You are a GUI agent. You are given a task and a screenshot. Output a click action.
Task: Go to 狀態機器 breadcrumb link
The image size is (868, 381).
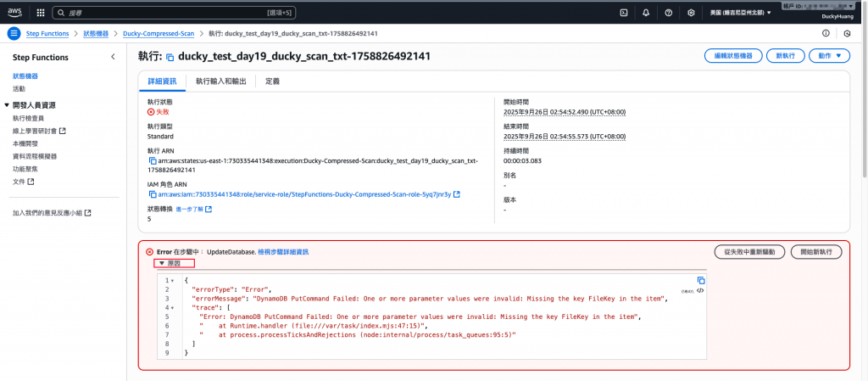tap(96, 34)
